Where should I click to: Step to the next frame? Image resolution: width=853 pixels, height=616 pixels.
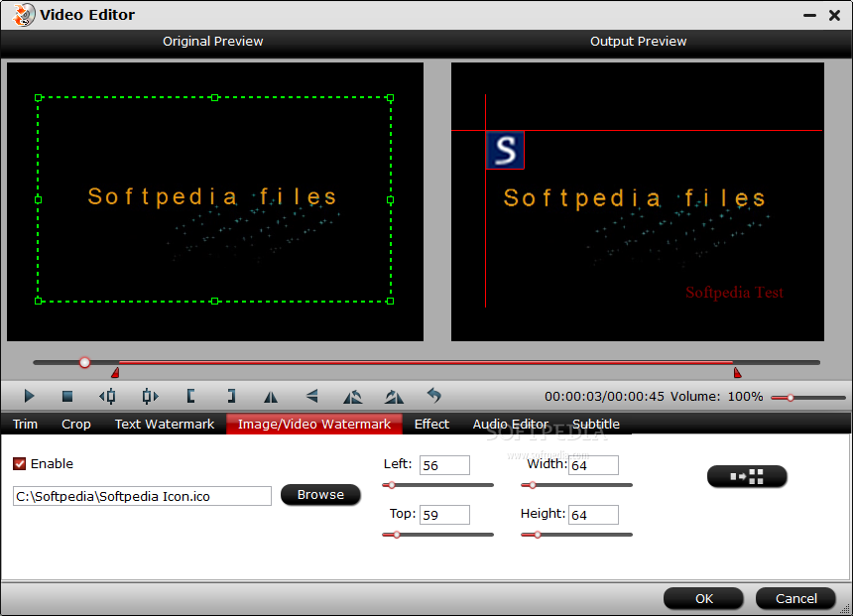(150, 396)
